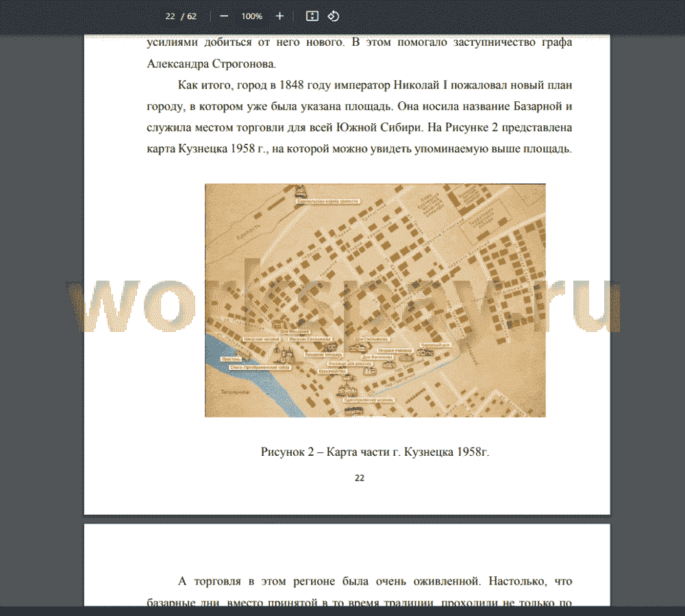Click the line starting 'А торговля в этом регионе'

(375, 581)
